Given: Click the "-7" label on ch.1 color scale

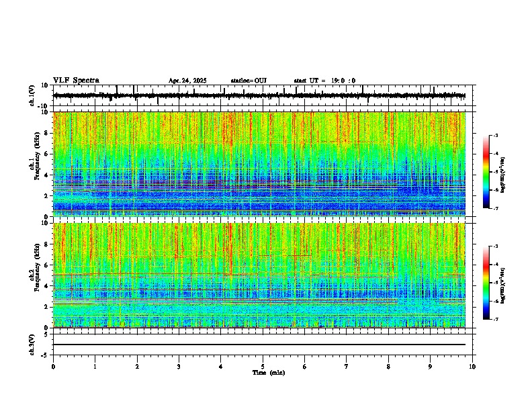Looking at the screenshot, I should pyautogui.click(x=495, y=208).
